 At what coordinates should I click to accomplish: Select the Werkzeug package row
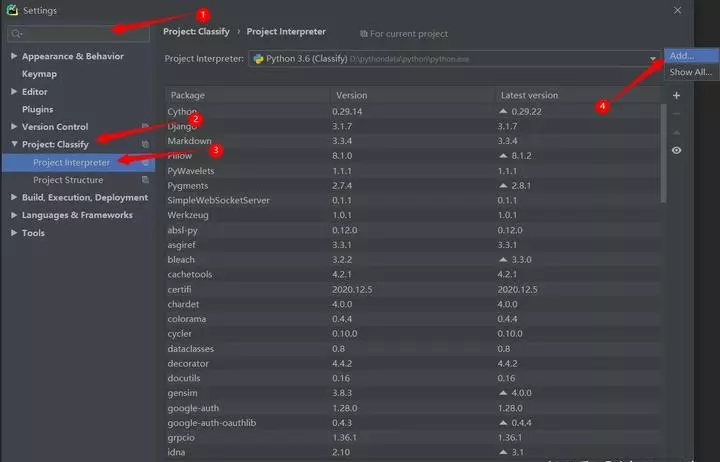coord(413,215)
